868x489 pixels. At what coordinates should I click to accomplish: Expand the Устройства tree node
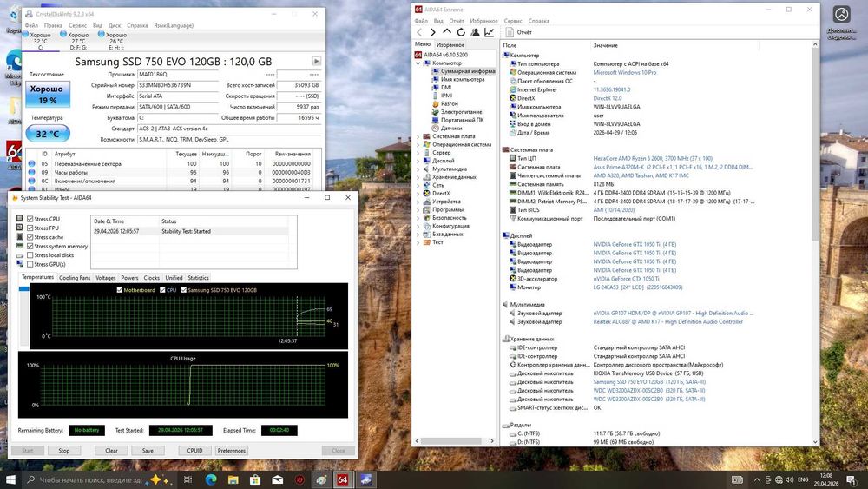tap(418, 202)
